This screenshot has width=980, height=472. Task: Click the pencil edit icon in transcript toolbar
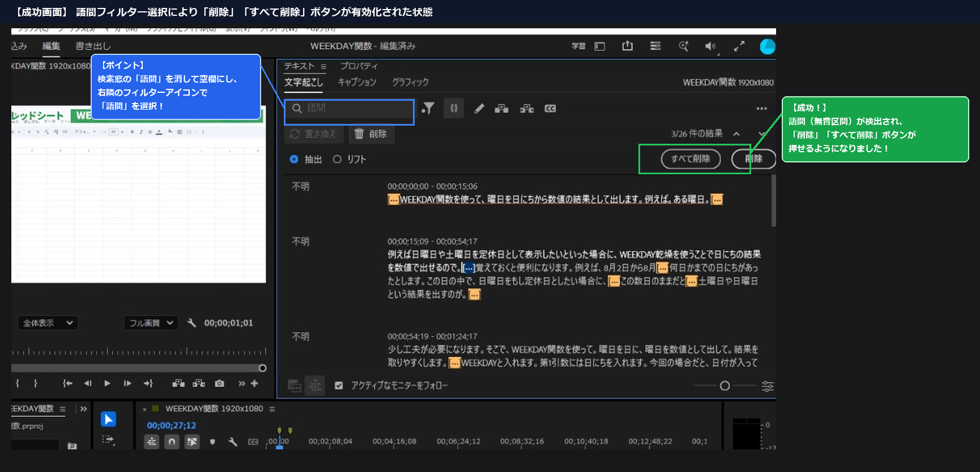[479, 109]
